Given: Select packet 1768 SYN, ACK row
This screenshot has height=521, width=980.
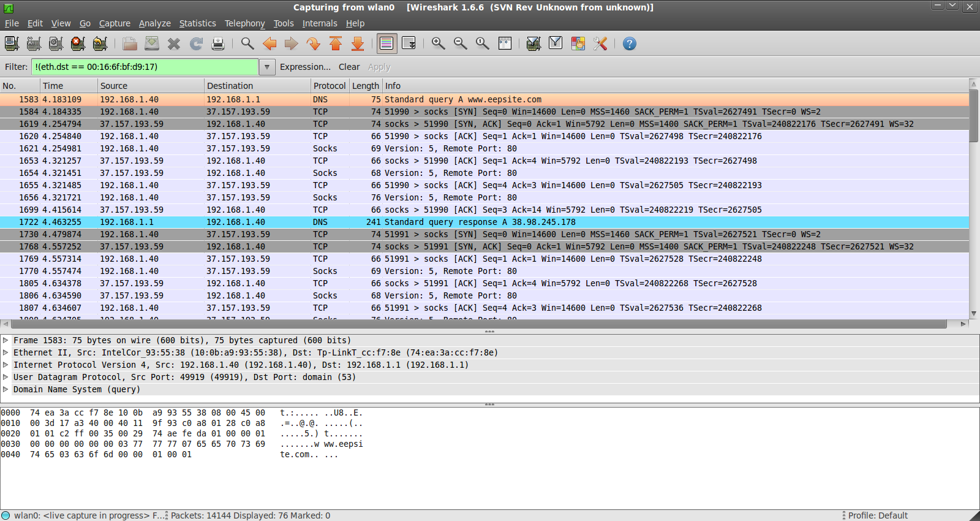Looking at the screenshot, I should point(484,246).
